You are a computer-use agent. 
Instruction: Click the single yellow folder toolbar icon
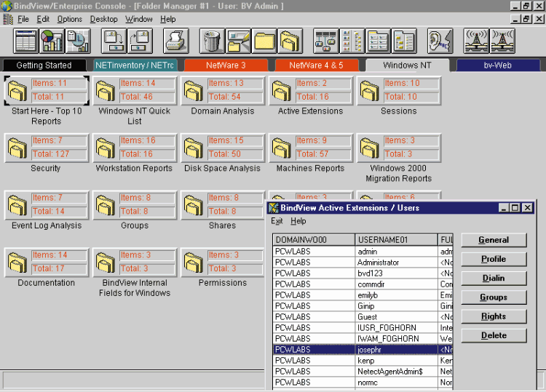tap(264, 41)
